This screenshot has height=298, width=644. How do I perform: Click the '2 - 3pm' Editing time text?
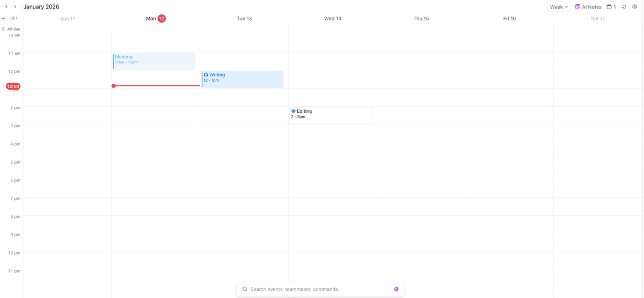pos(298,117)
